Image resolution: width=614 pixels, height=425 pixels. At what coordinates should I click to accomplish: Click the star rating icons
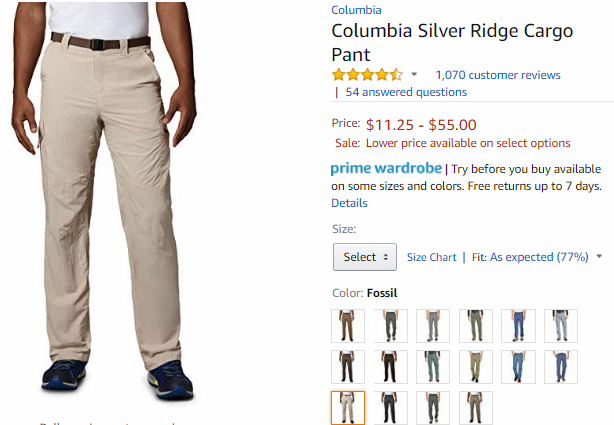(367, 75)
